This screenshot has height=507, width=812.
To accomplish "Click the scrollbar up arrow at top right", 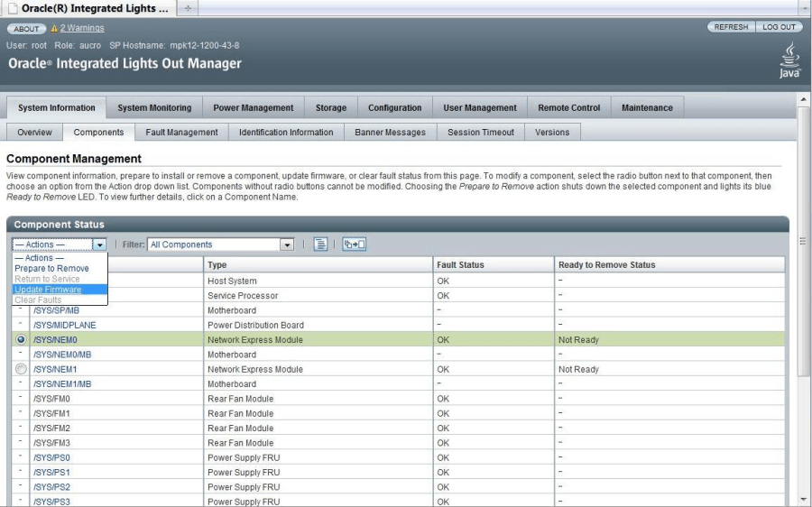I will coord(803,99).
